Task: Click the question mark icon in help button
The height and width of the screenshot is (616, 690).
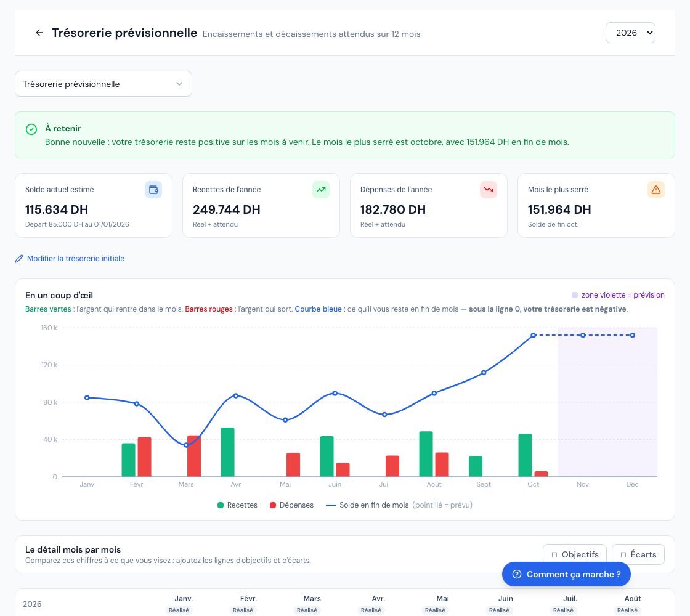Action: (517, 574)
